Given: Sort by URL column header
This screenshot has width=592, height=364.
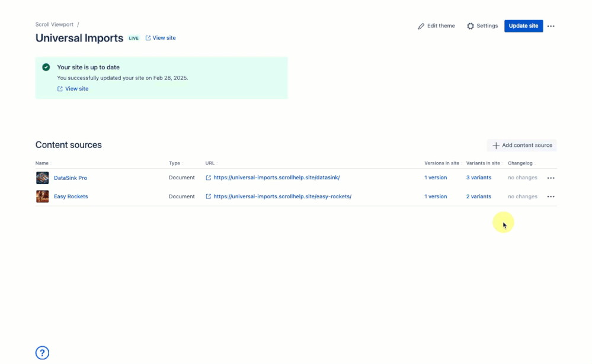Looking at the screenshot, I should click(210, 163).
